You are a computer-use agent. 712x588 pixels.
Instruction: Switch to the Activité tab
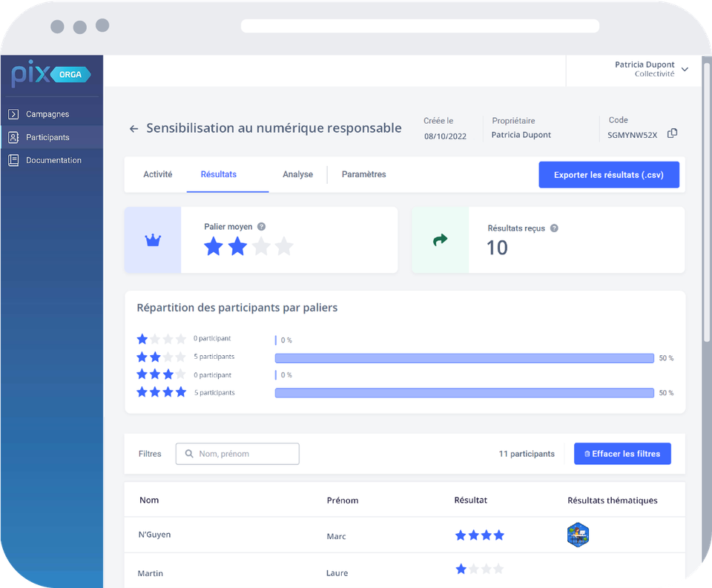click(x=157, y=174)
